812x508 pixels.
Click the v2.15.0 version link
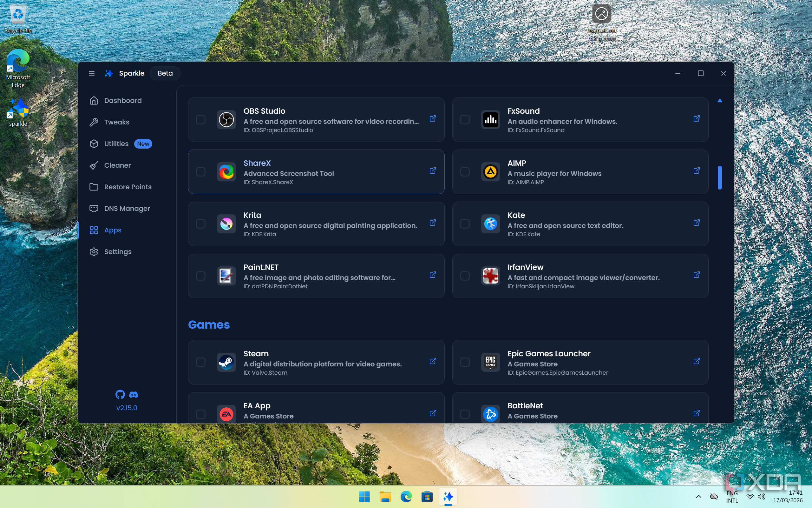coord(127,408)
